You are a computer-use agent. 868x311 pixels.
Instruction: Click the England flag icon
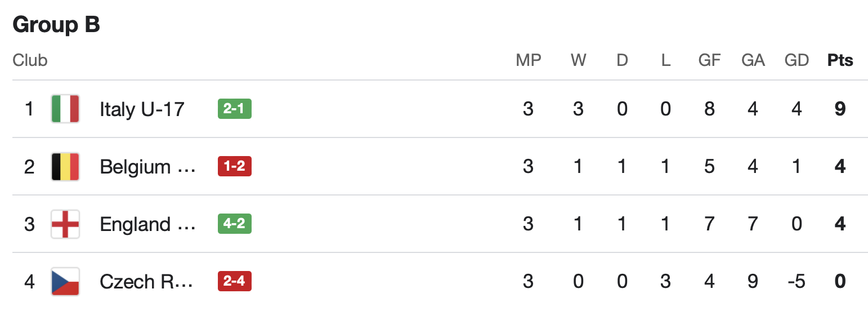(x=65, y=224)
